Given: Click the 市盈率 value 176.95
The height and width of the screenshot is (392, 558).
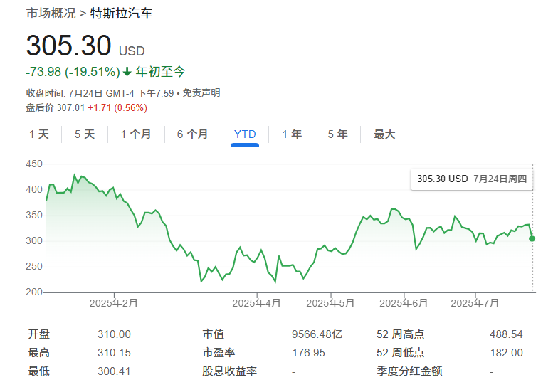Looking at the screenshot, I should [309, 353].
